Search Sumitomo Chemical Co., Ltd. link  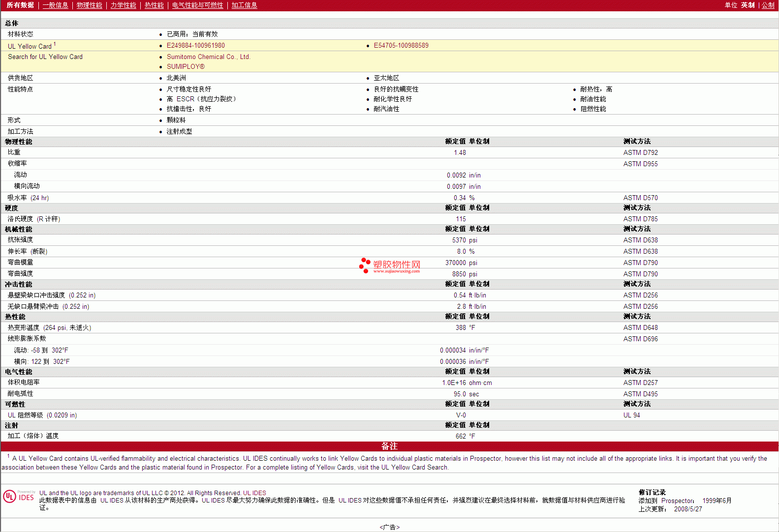tap(208, 57)
